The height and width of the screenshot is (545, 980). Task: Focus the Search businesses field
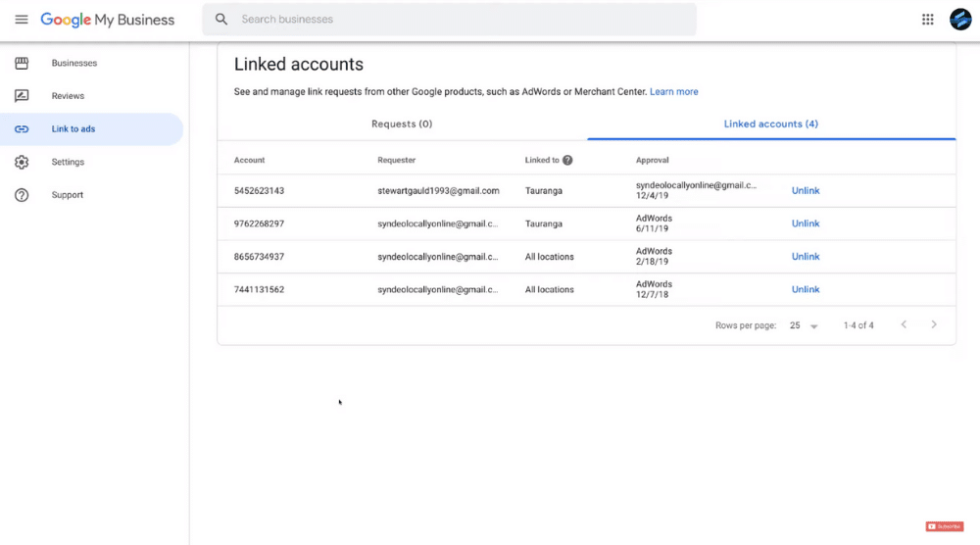(x=449, y=20)
